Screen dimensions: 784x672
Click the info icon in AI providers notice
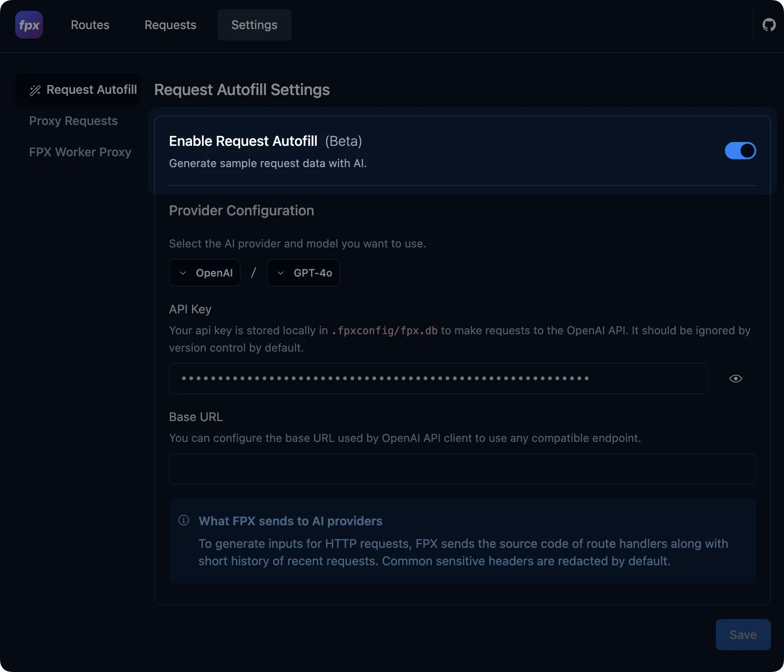[184, 520]
